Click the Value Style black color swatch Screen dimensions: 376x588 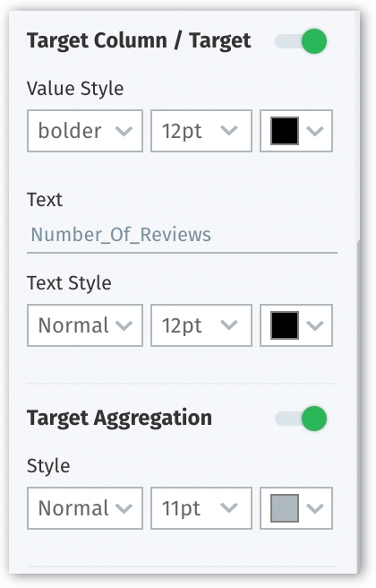285,131
